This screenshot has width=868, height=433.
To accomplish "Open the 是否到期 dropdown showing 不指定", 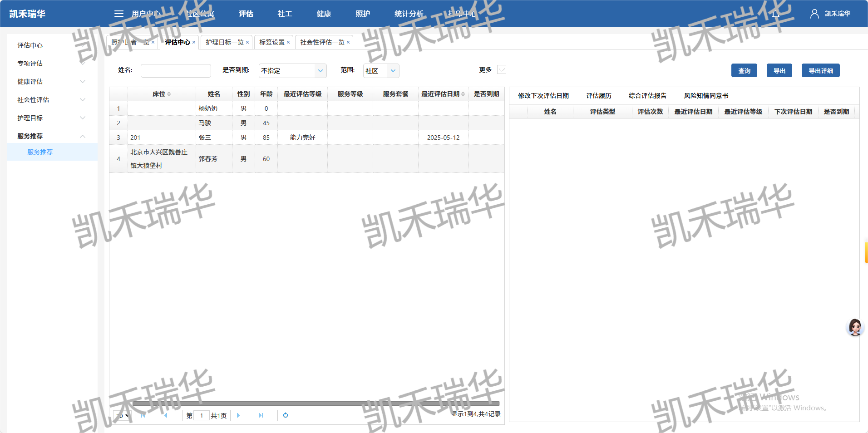I will [x=292, y=71].
